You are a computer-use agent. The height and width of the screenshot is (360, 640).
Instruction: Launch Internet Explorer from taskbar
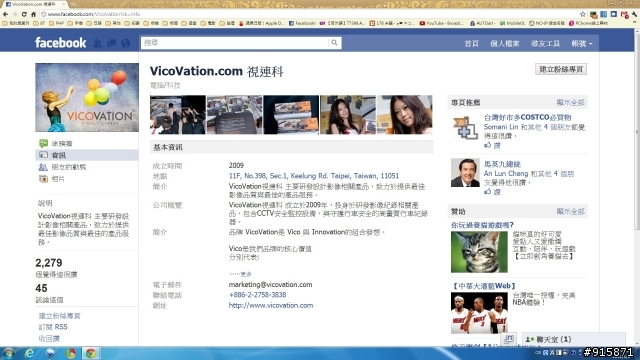[x=29, y=353]
